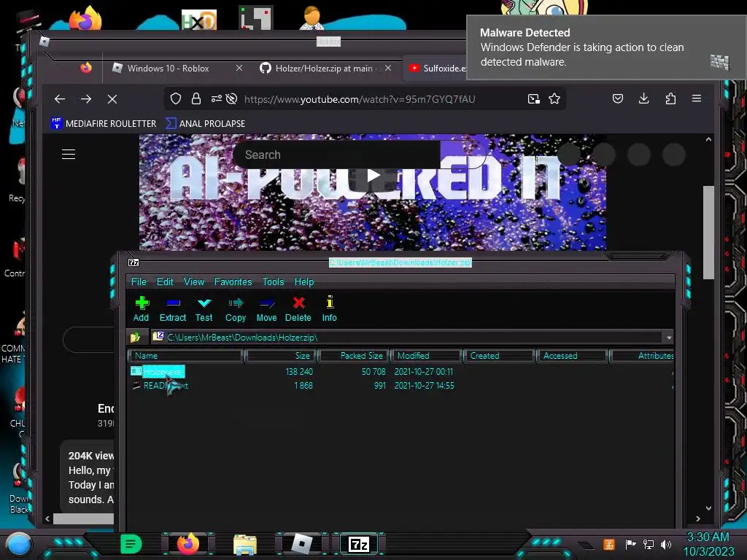Expand the 7-Zip address path dropdown
This screenshot has height=560, width=747.
tap(669, 338)
